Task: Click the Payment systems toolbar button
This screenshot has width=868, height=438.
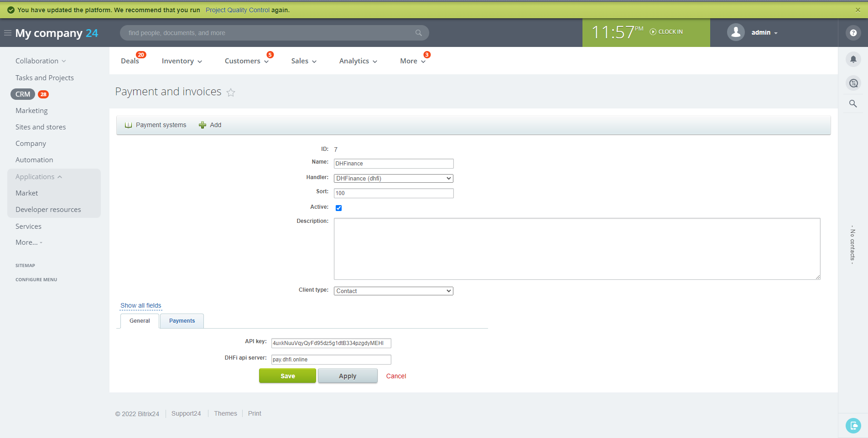Action: (x=156, y=125)
